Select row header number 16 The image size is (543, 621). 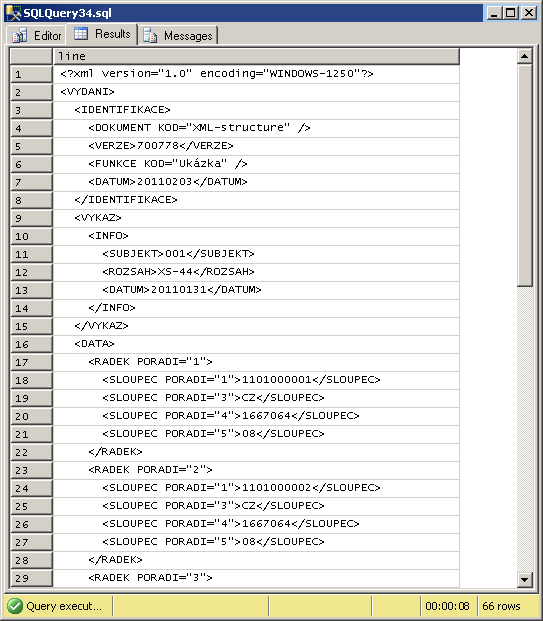pos(31,344)
